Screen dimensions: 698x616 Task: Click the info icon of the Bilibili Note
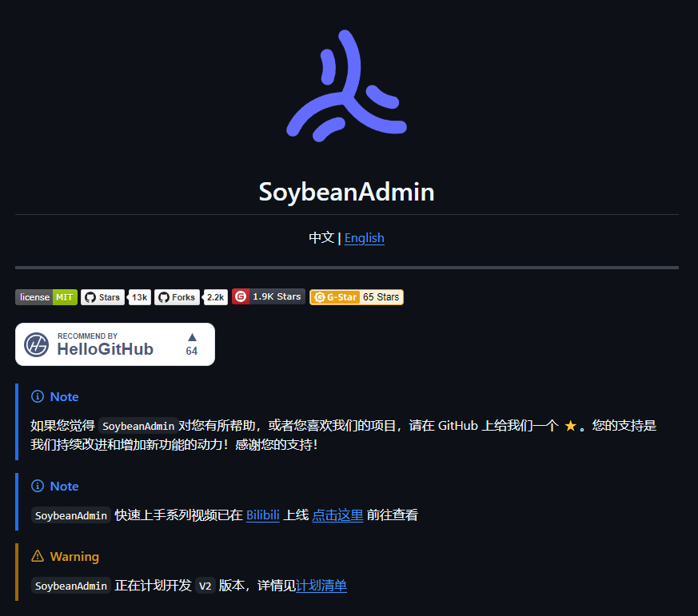38,486
